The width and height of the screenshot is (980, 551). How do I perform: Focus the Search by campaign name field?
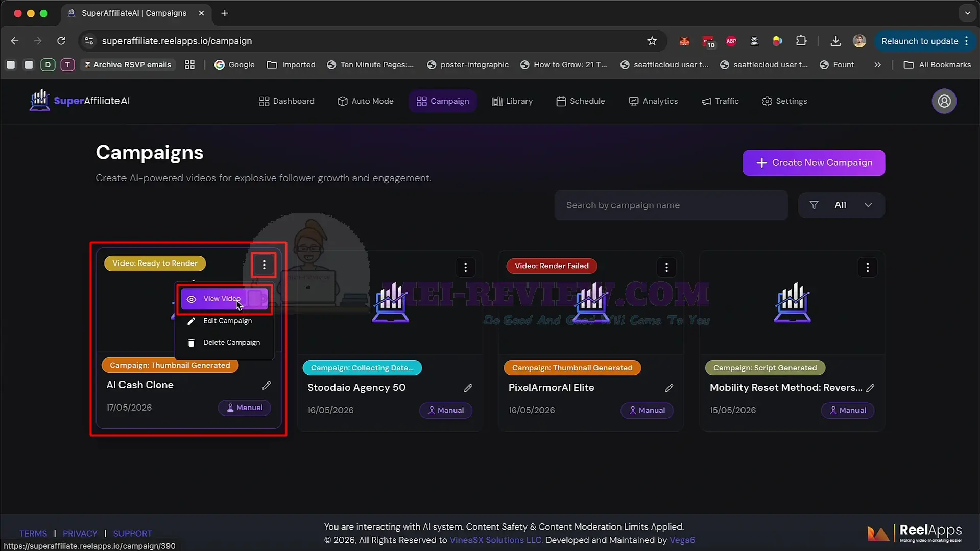pyautogui.click(x=671, y=205)
